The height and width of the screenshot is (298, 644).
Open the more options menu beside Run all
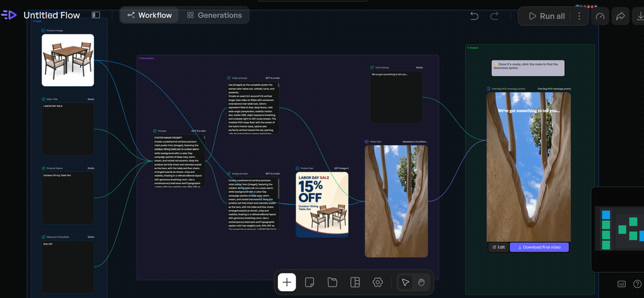[x=579, y=16]
